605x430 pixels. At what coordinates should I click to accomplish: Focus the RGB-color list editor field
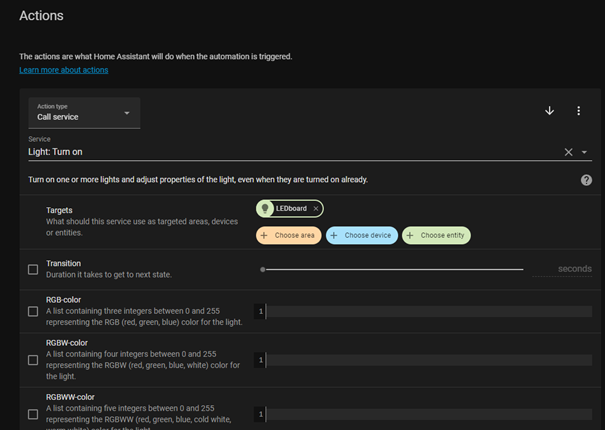point(423,311)
